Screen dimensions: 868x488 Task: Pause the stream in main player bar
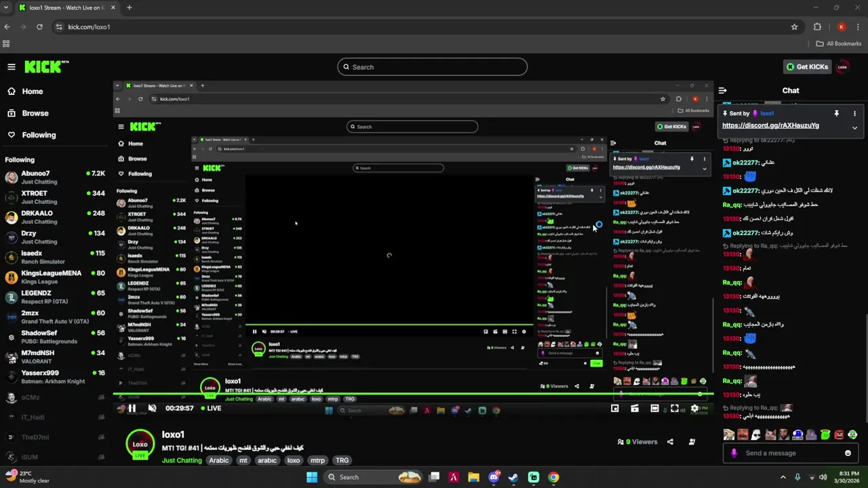(x=132, y=408)
